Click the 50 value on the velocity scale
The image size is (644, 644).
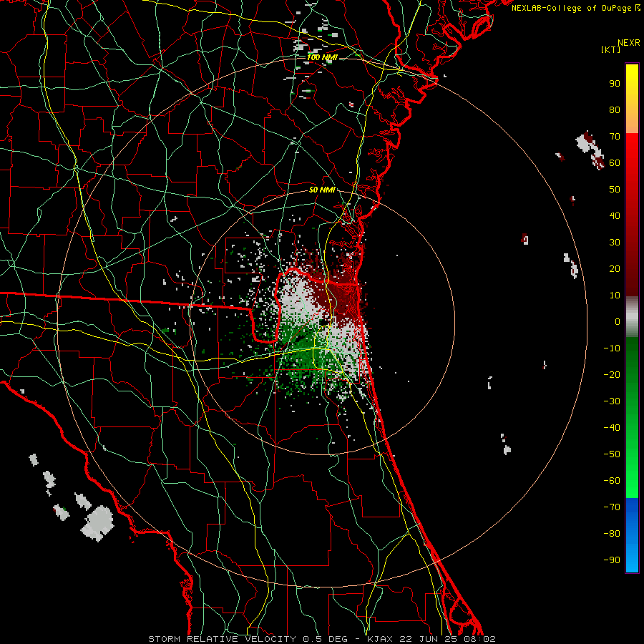[615, 190]
